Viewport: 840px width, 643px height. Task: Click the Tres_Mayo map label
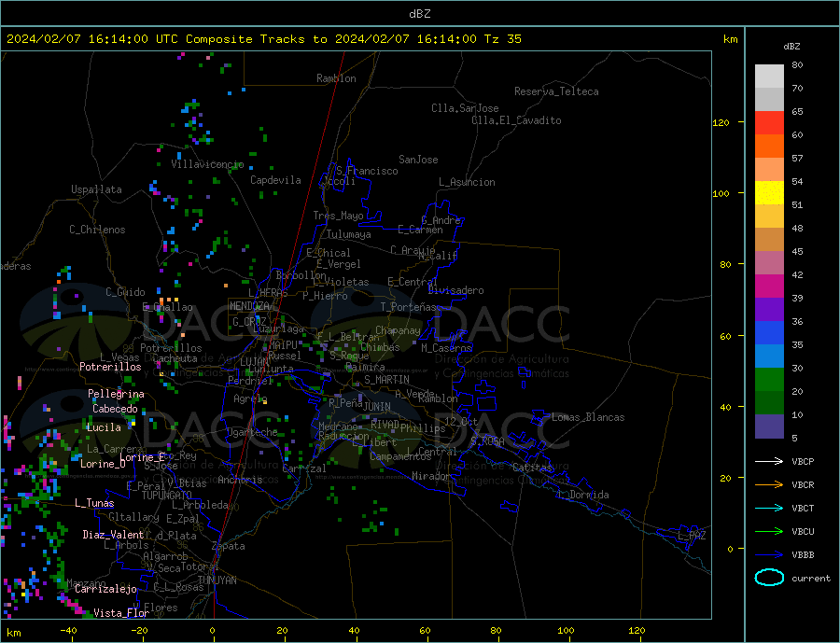(338, 216)
